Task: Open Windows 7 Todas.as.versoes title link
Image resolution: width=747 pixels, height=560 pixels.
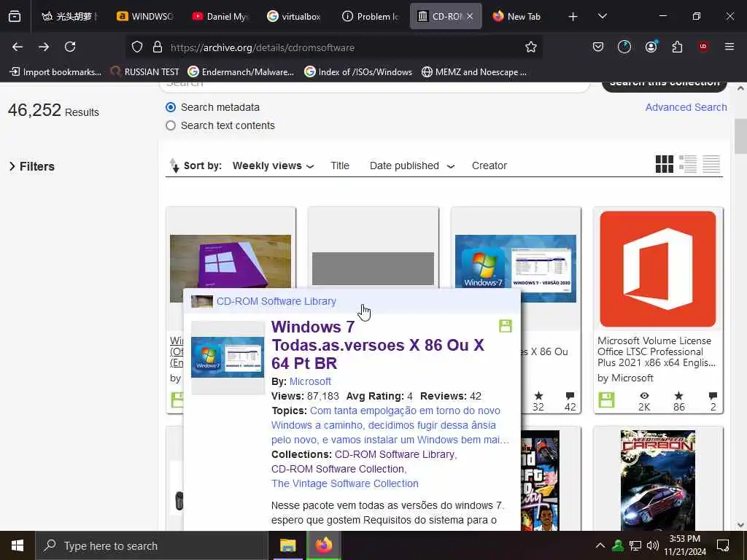Action: (x=378, y=345)
